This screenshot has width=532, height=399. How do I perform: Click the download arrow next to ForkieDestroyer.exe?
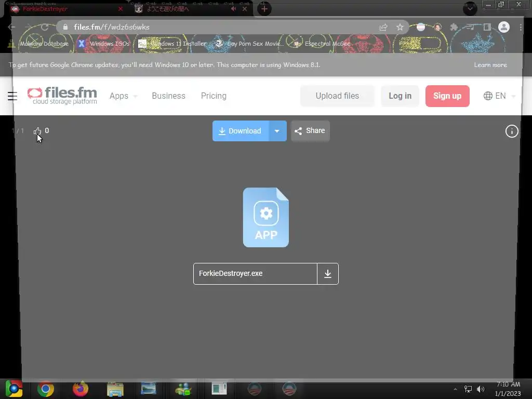pos(328,274)
